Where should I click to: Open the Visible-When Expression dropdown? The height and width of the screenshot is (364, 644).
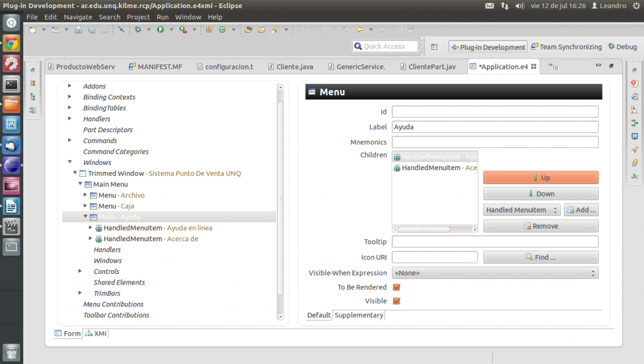click(x=494, y=273)
